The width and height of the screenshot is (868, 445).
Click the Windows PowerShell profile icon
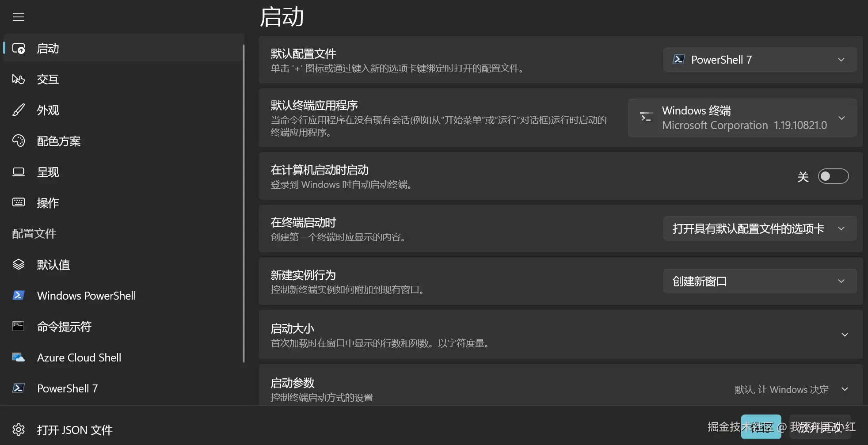[19, 295]
